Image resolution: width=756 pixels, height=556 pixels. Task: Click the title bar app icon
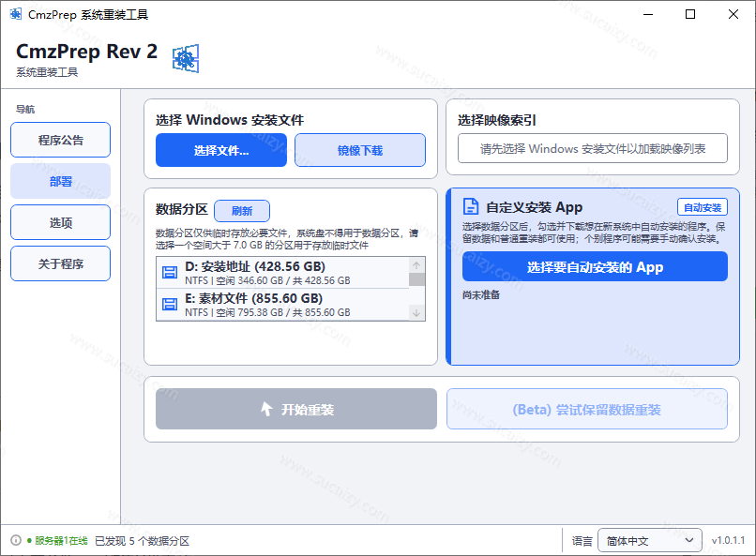click(15, 14)
